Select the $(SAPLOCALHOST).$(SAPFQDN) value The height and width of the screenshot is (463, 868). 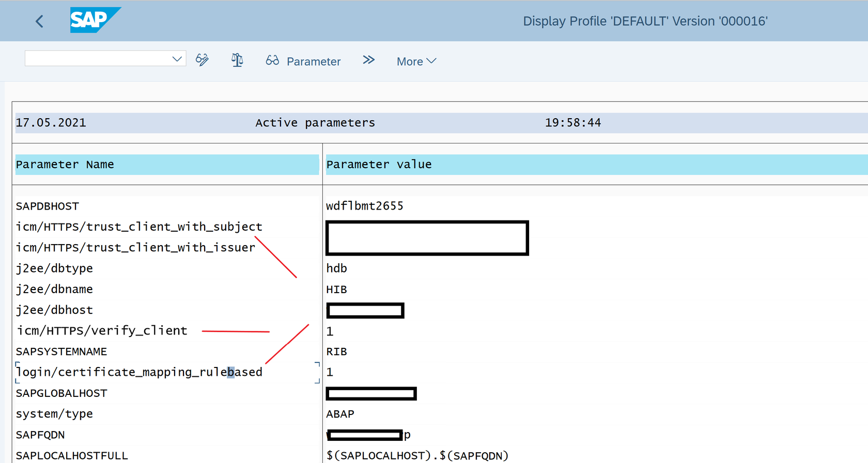pyautogui.click(x=417, y=456)
